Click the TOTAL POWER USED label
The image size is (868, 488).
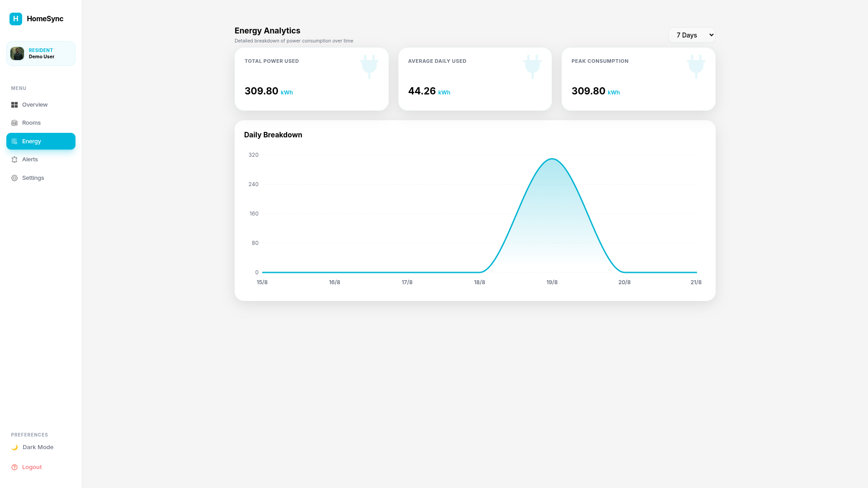(x=272, y=61)
